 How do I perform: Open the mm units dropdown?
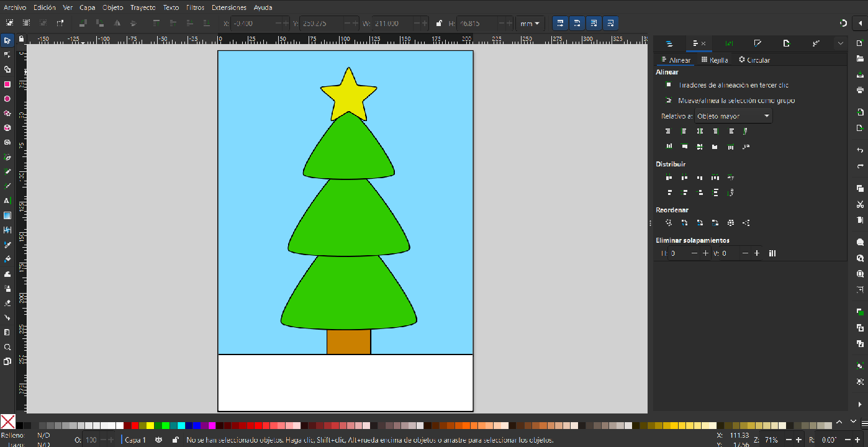(530, 24)
